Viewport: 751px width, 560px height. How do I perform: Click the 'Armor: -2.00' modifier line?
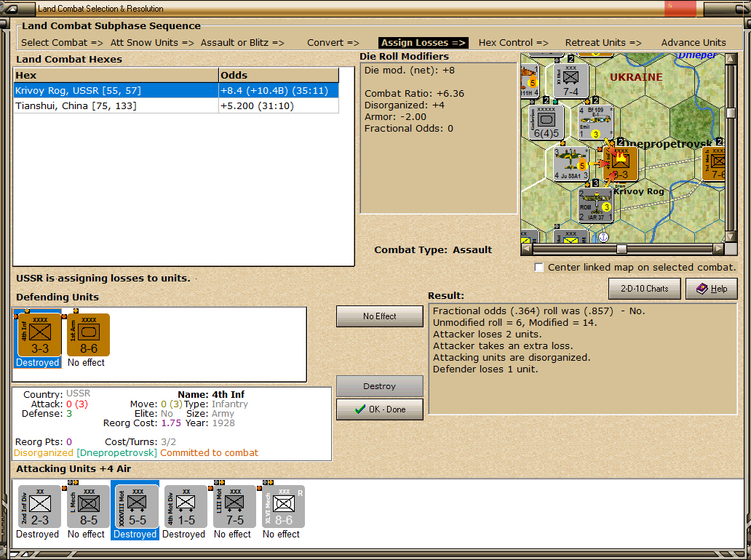point(395,117)
